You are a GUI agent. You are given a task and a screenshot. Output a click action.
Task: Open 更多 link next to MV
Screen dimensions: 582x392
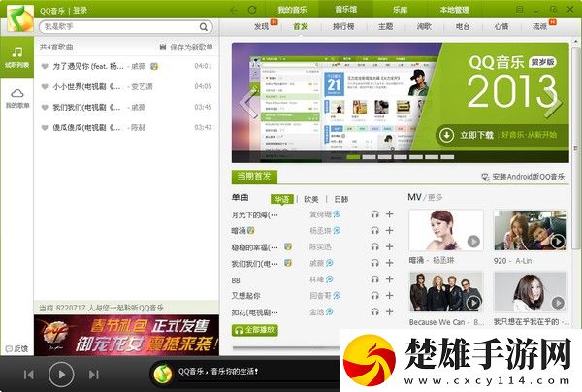coord(435,198)
